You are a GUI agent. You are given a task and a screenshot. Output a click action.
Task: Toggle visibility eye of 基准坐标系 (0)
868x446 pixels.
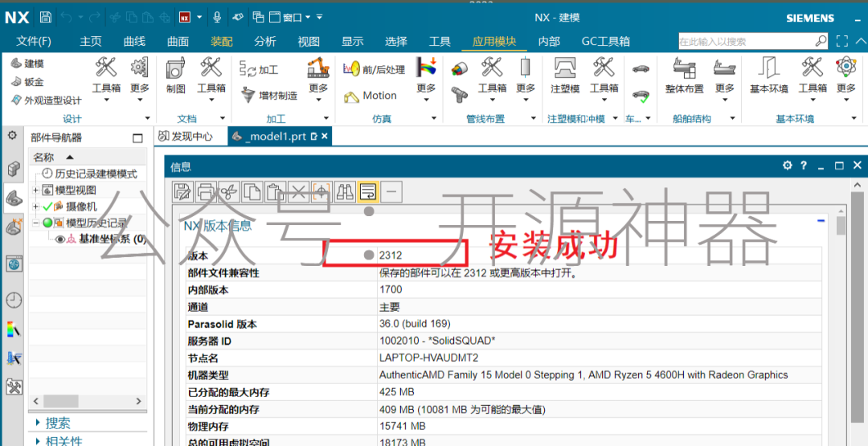[60, 239]
